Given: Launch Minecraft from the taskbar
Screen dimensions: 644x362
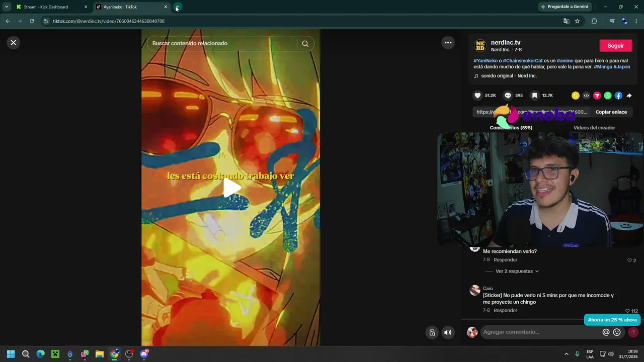Looking at the screenshot, I should (x=55, y=354).
